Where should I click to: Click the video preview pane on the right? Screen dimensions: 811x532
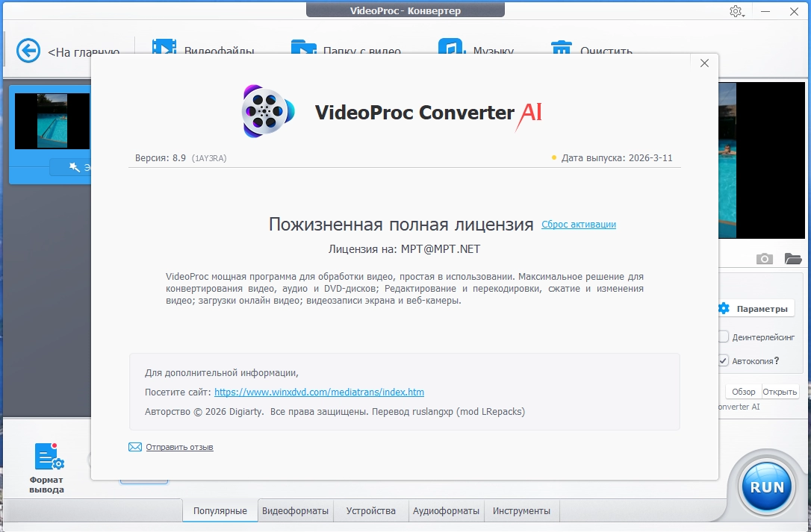click(762, 160)
